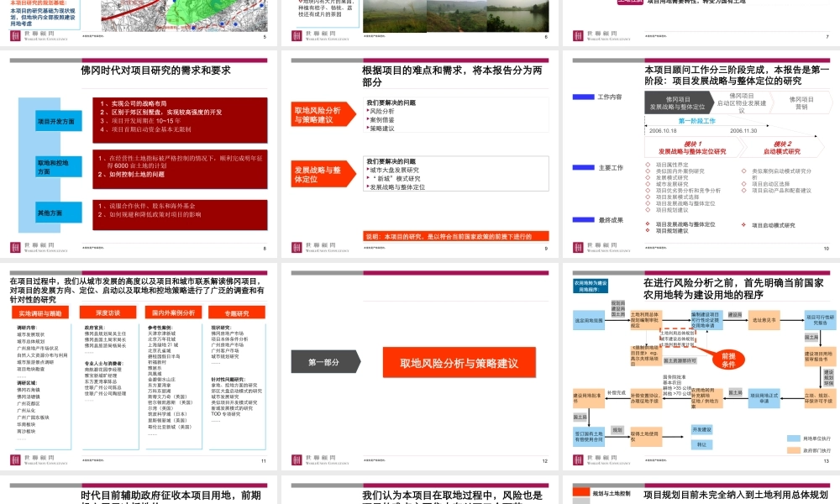Select the 第一部分 section divider slide

click(x=419, y=366)
